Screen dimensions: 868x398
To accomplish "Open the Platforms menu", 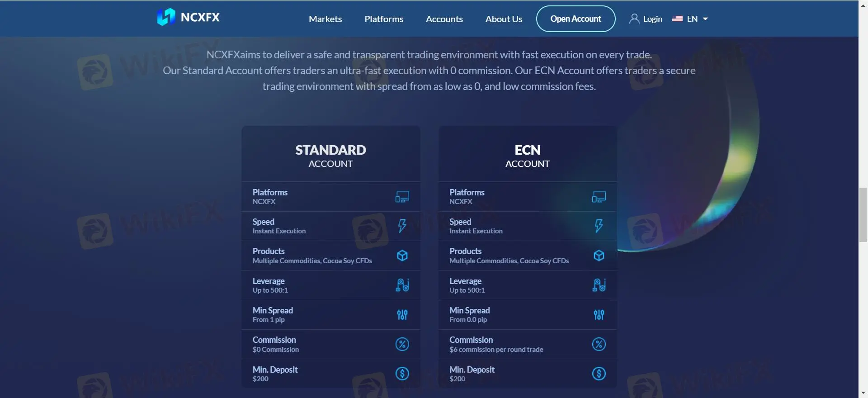I will 384,19.
